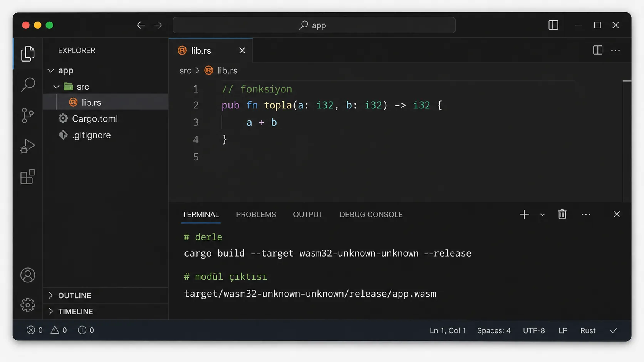
Task: Open the terminal launch profile dropdown
Action: tap(542, 215)
